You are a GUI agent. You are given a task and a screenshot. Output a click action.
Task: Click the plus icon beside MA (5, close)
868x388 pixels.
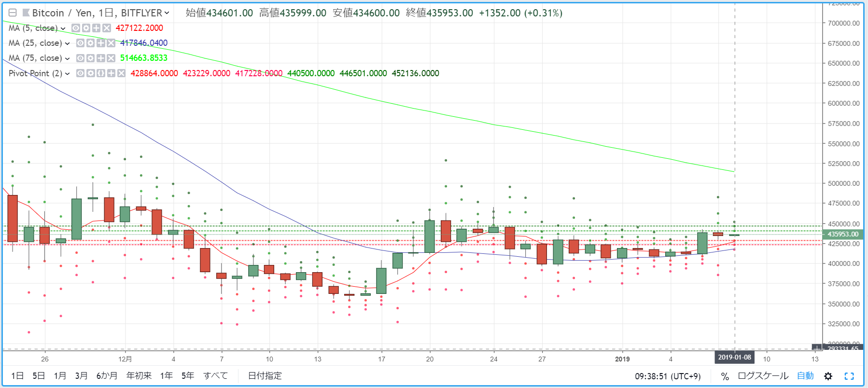96,28
